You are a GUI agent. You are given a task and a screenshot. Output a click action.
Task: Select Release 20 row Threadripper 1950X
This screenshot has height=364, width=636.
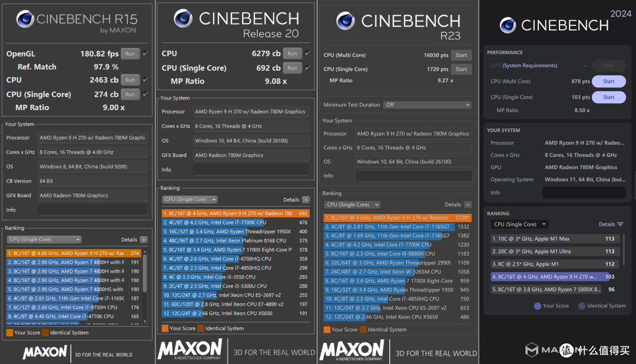point(235,231)
